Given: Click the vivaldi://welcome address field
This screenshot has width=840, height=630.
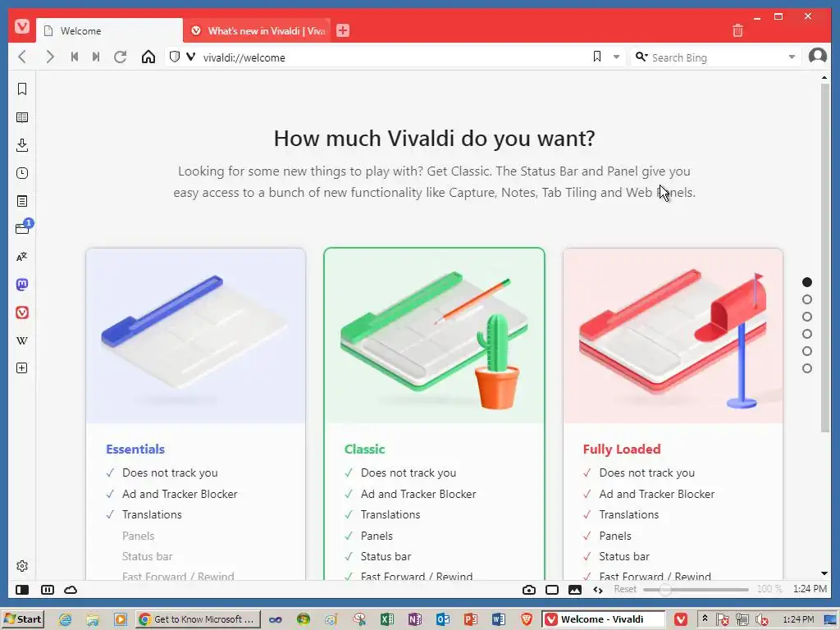Looking at the screenshot, I should (394, 57).
